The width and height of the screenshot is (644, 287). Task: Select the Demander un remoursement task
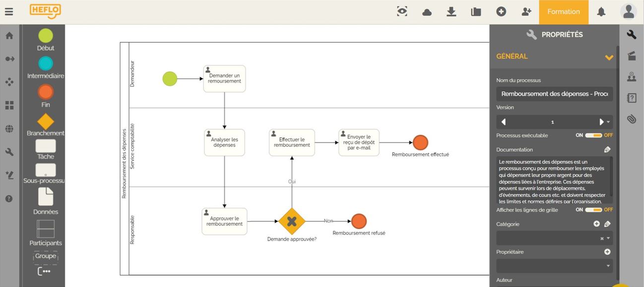pos(224,78)
